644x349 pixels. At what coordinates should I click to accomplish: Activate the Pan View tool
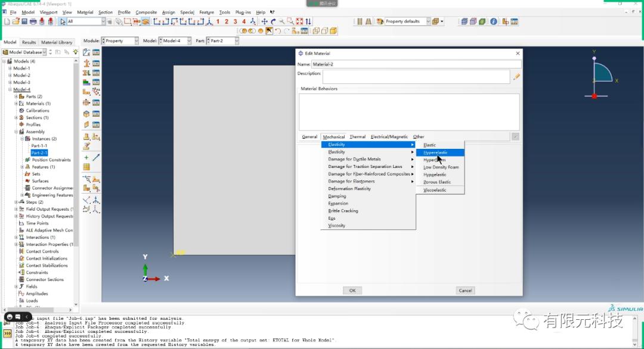point(265,22)
